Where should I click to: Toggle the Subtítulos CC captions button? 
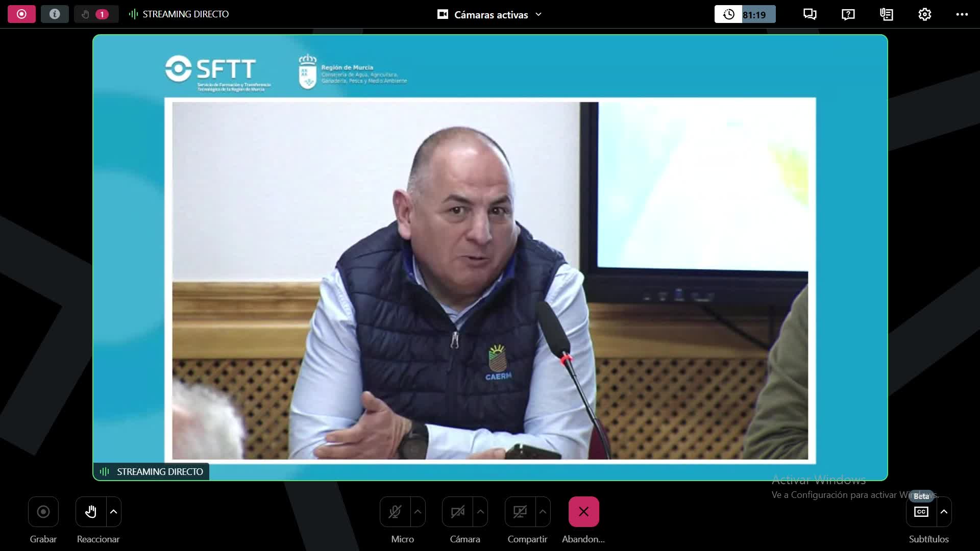click(x=921, y=512)
